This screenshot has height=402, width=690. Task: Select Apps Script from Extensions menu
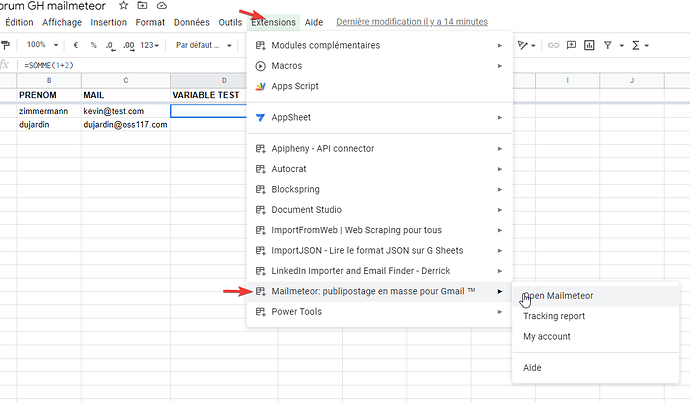click(x=379, y=86)
